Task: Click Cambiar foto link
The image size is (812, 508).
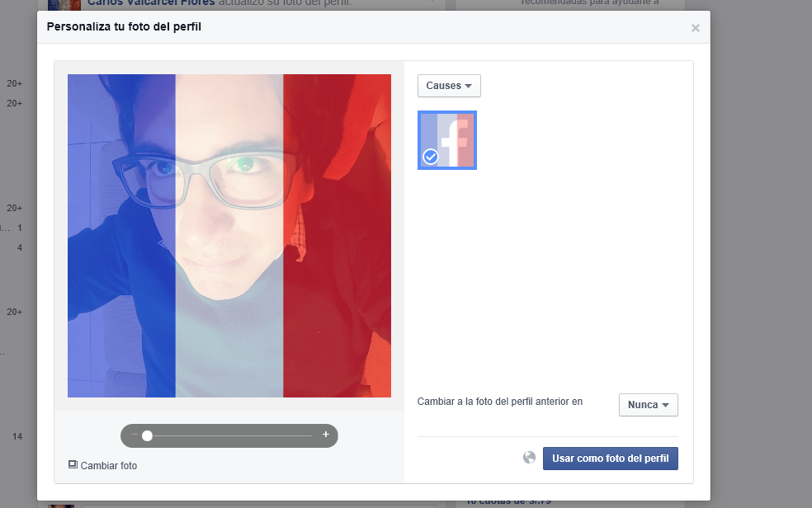Action: pos(102,466)
